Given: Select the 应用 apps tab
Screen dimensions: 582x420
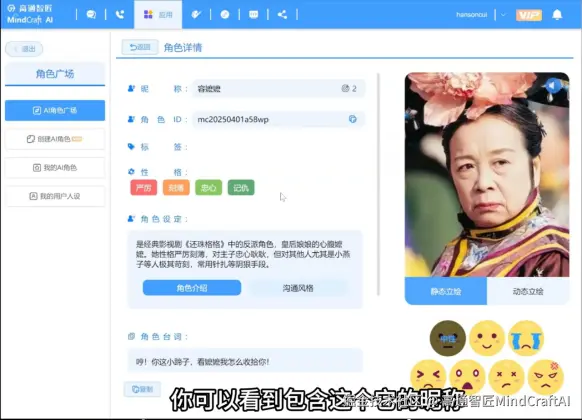Looking at the screenshot, I should [158, 14].
